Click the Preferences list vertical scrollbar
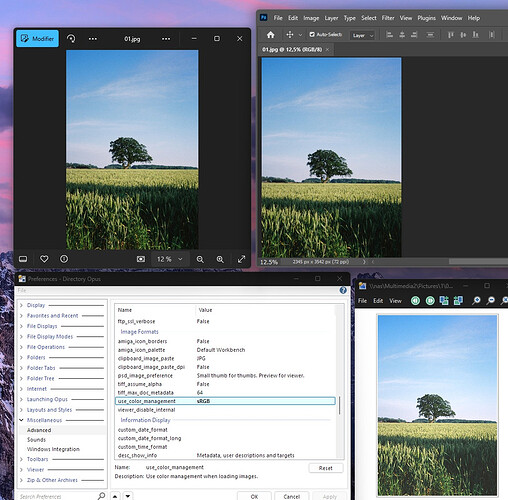508x500 pixels. (340, 405)
